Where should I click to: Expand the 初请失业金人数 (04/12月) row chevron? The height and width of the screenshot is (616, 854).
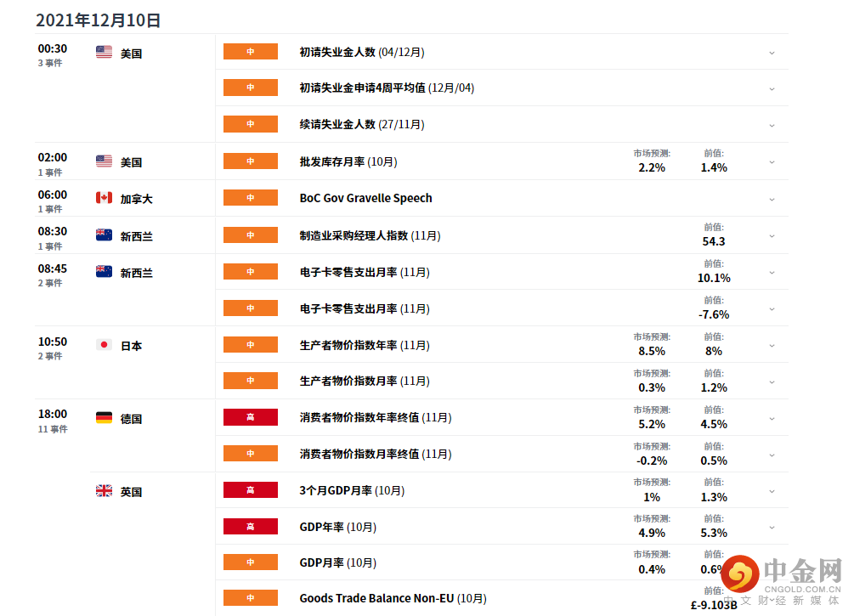point(772,53)
